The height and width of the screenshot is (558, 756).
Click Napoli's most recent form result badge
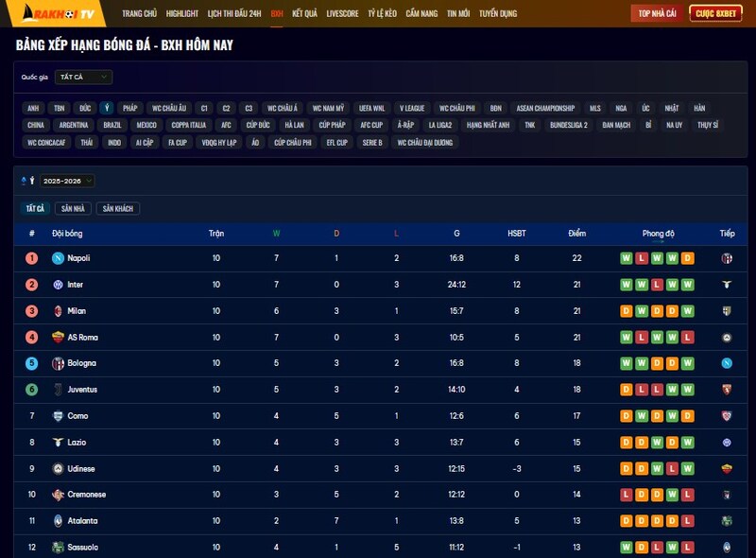687,258
